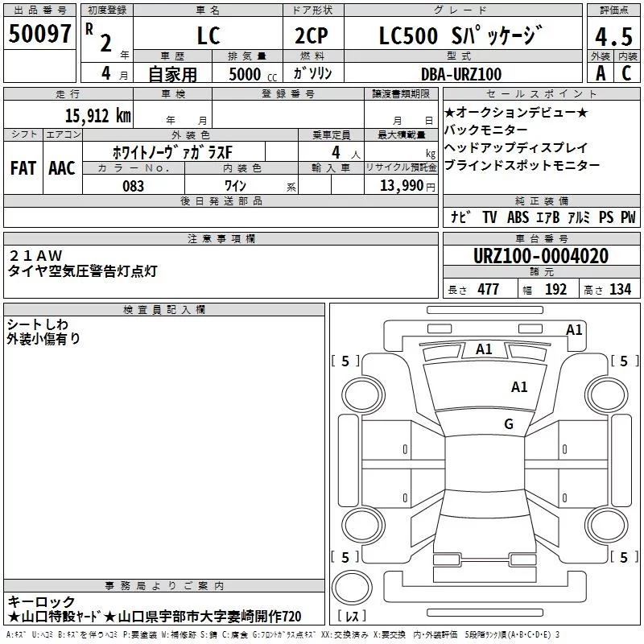Click registration month 4 月
Screen dimensions: 644x644
pyautogui.click(x=114, y=74)
